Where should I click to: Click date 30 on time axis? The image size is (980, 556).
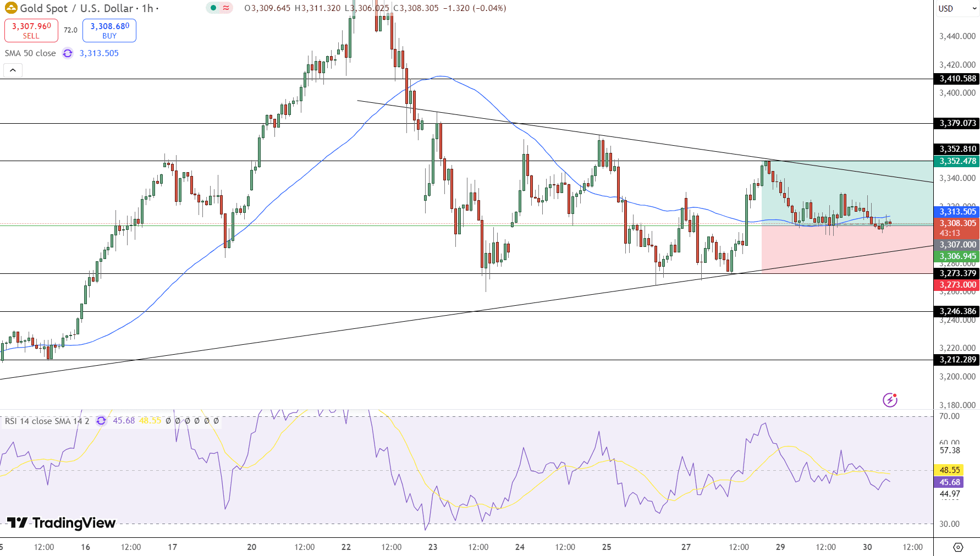click(867, 547)
